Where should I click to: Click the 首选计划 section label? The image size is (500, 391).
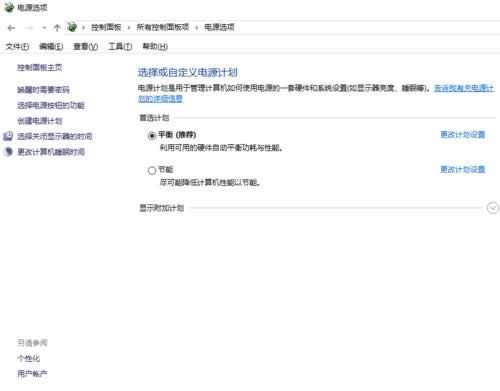coord(154,118)
